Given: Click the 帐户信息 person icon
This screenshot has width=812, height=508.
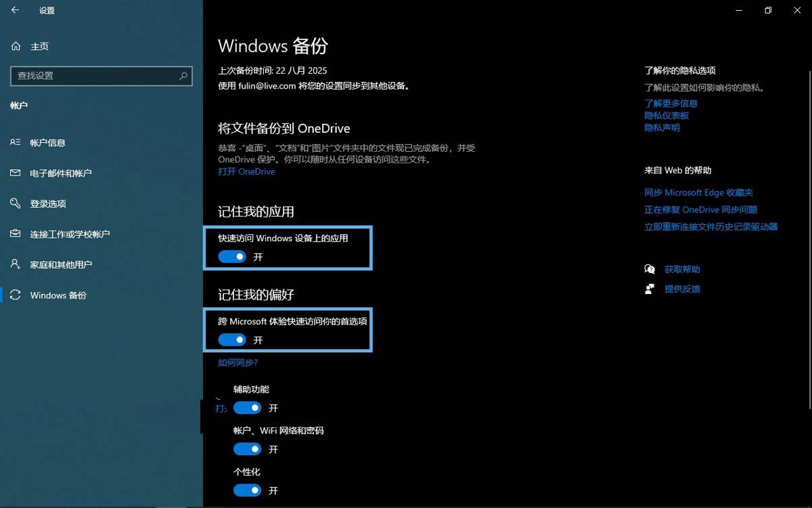Looking at the screenshot, I should click(x=16, y=142).
